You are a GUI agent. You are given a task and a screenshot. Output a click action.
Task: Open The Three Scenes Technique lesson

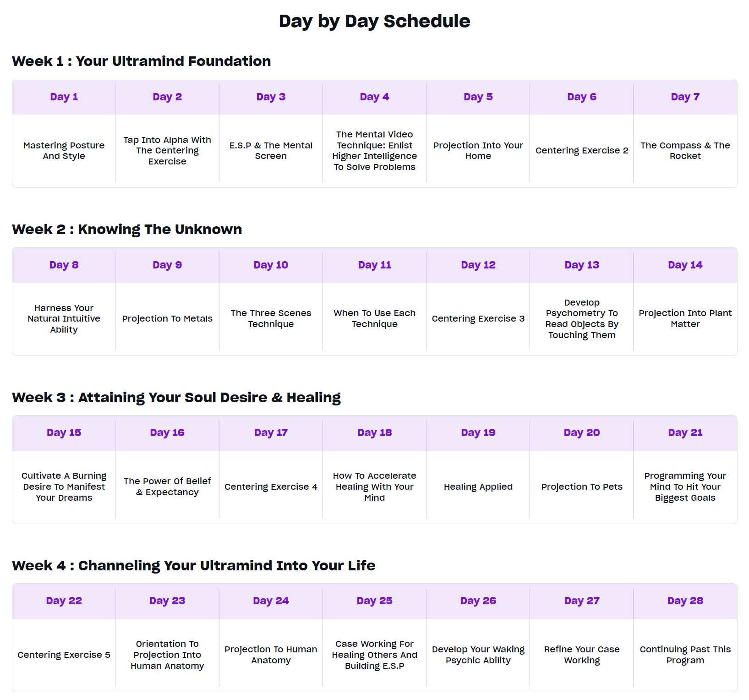[271, 318]
